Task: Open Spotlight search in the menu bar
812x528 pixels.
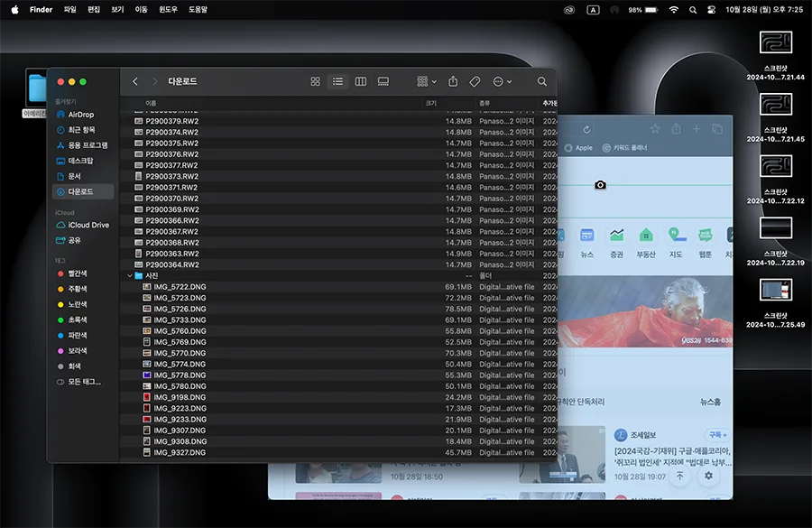Action: (x=692, y=10)
